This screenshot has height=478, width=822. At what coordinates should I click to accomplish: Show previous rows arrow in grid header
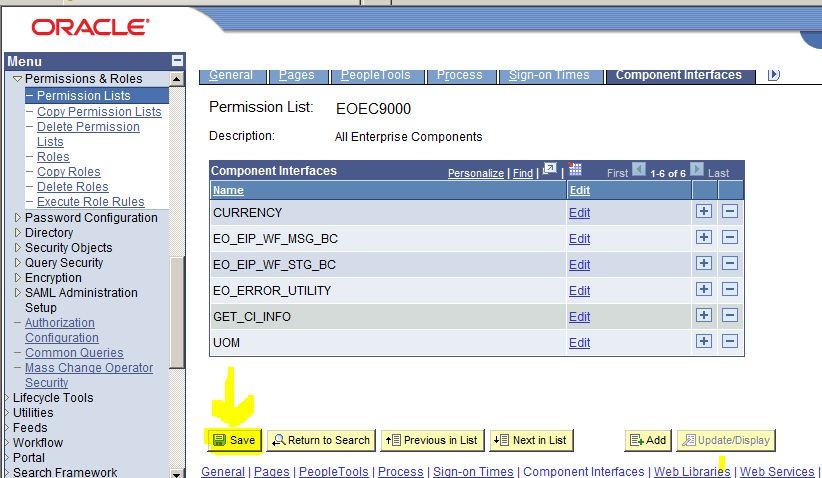click(639, 169)
